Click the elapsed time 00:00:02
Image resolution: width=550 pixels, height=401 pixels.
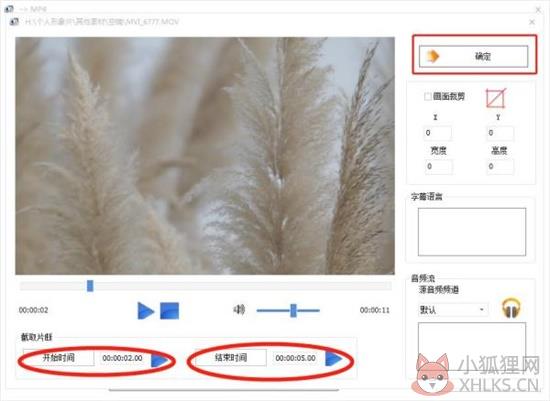click(x=33, y=310)
